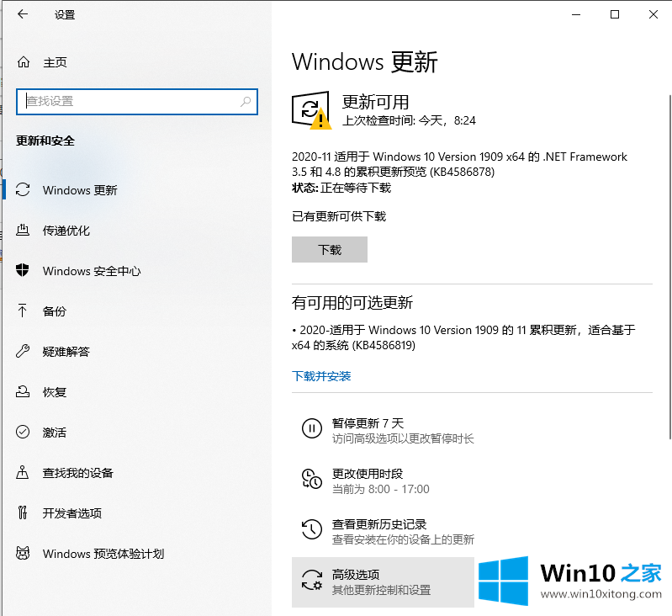Open 高级选项 settings
672x616 pixels.
click(383, 582)
